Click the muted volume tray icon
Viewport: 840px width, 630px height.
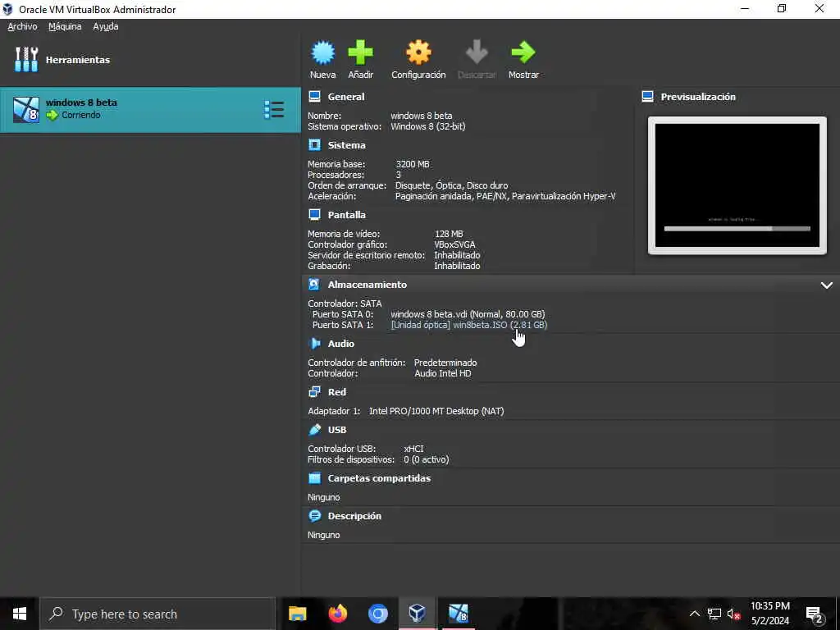tap(733, 614)
